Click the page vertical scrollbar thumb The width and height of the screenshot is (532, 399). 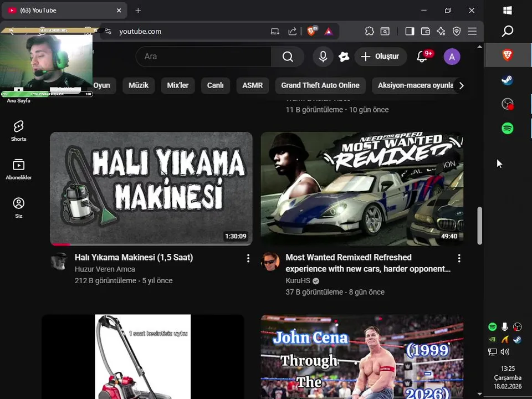(x=479, y=226)
